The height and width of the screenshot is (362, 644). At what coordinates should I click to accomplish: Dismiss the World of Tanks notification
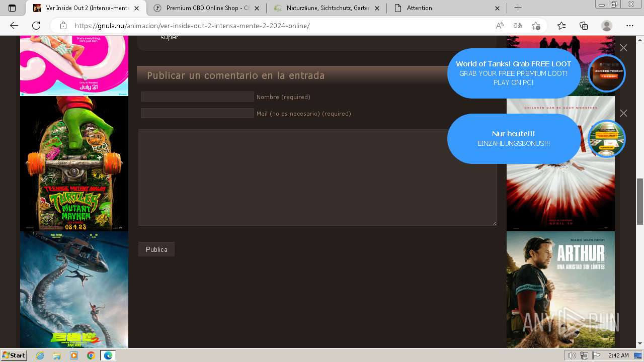623,48
